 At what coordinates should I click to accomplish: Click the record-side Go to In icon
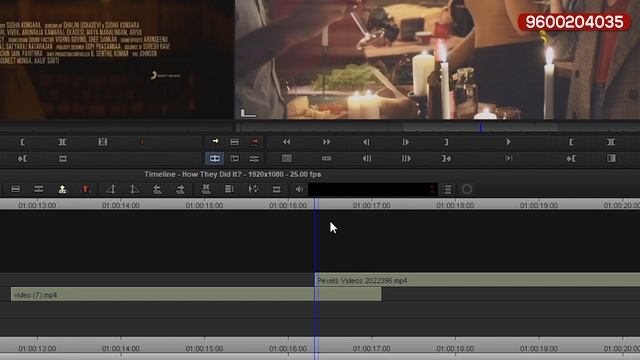click(x=571, y=158)
